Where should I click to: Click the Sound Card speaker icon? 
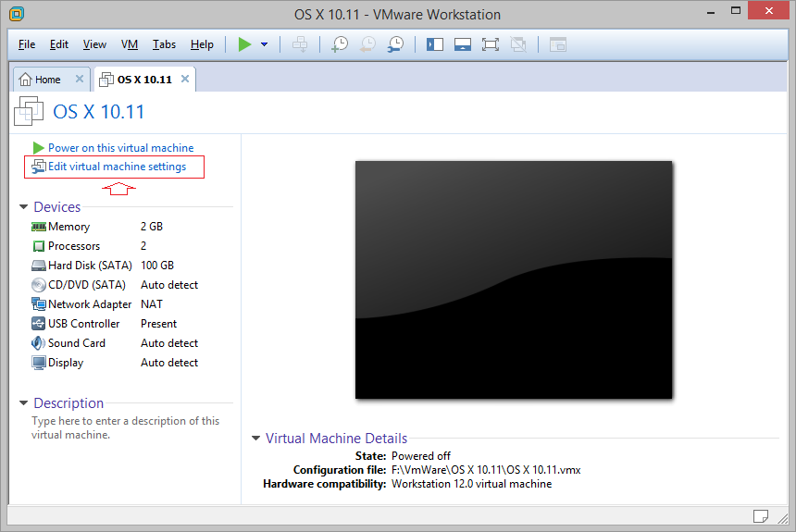coord(39,343)
